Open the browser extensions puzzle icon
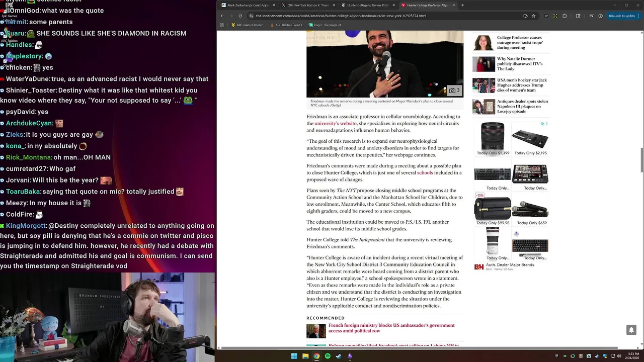644x362 pixels. [564, 16]
